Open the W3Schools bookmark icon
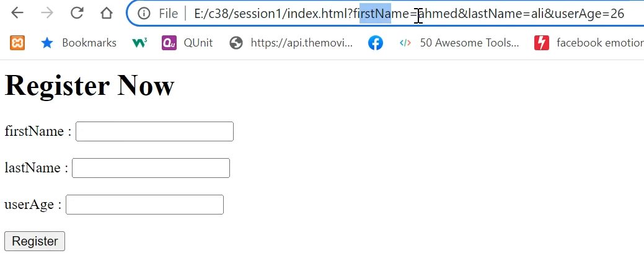 [139, 43]
